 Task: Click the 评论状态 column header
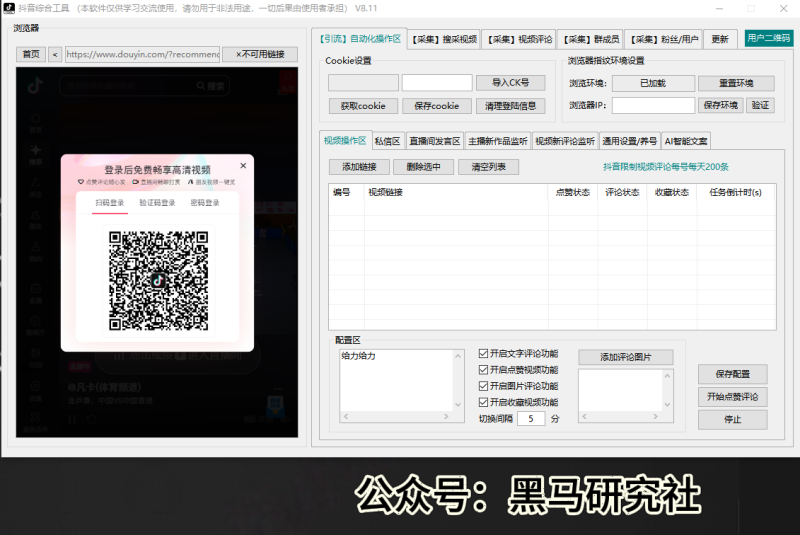coord(622,192)
